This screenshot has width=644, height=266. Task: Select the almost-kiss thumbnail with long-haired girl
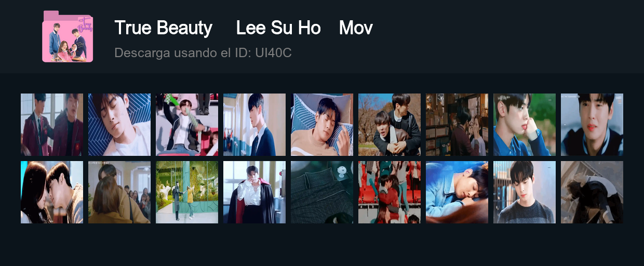(x=52, y=192)
